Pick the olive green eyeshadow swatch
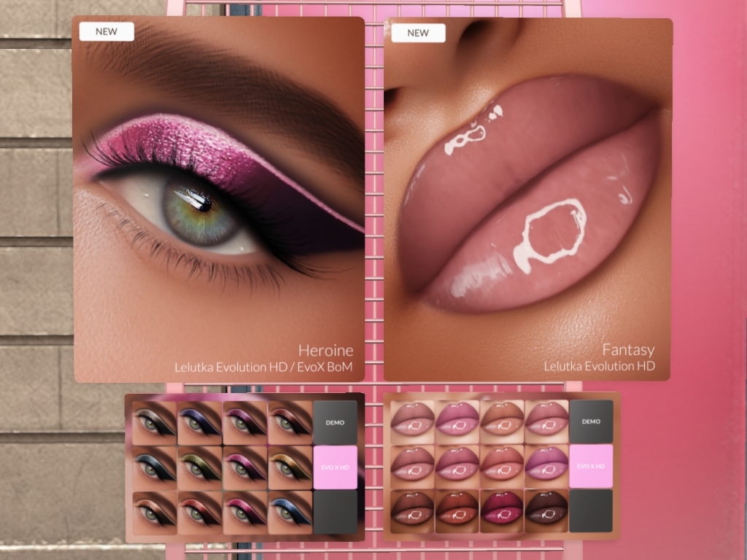 click(x=199, y=467)
